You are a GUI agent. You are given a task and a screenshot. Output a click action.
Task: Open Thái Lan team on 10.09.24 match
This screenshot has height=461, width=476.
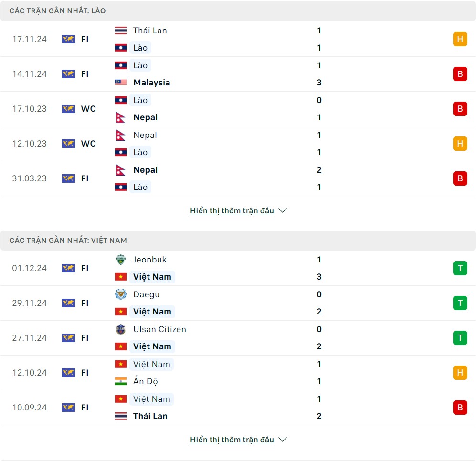tap(150, 416)
